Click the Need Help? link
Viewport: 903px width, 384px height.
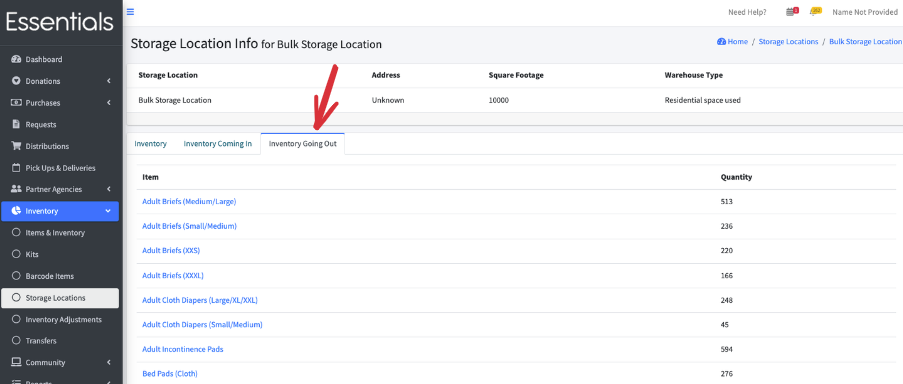[x=747, y=12]
